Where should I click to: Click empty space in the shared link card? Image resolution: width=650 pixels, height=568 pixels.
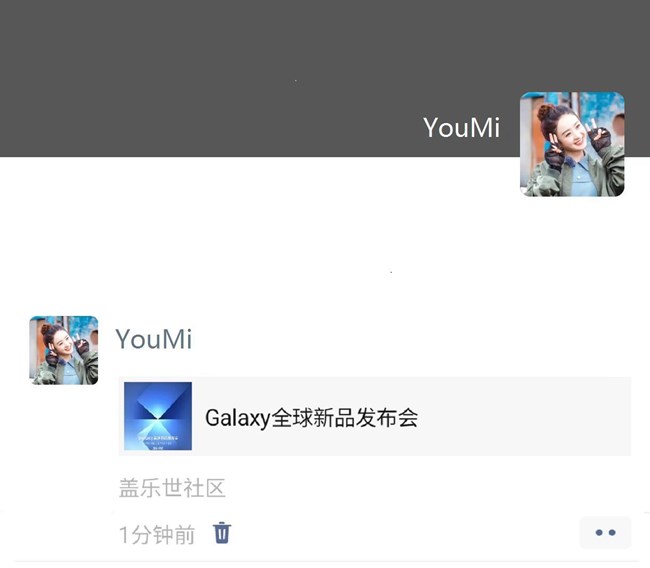tap(522, 416)
